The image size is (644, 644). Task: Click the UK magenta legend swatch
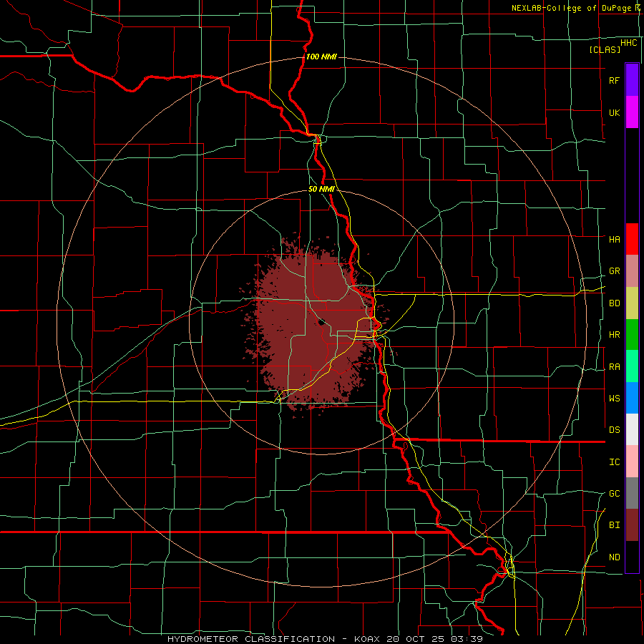coord(632,112)
